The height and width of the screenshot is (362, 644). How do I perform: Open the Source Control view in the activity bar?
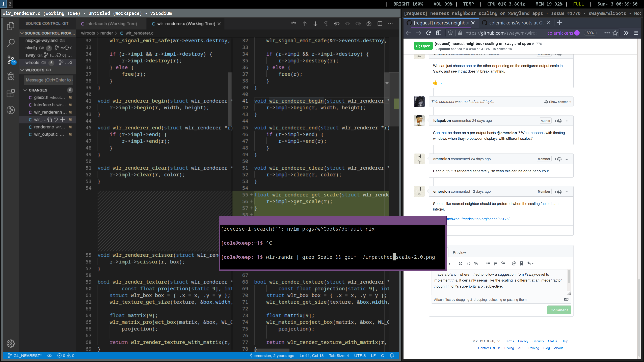point(11,59)
